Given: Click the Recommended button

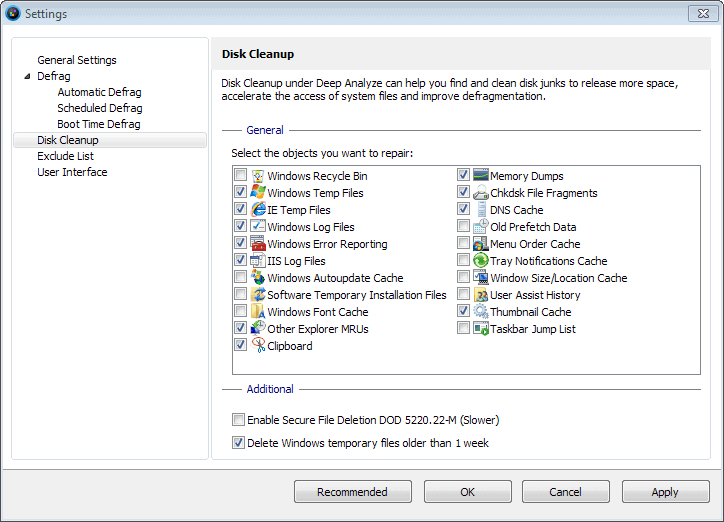Looking at the screenshot, I should click(353, 492).
